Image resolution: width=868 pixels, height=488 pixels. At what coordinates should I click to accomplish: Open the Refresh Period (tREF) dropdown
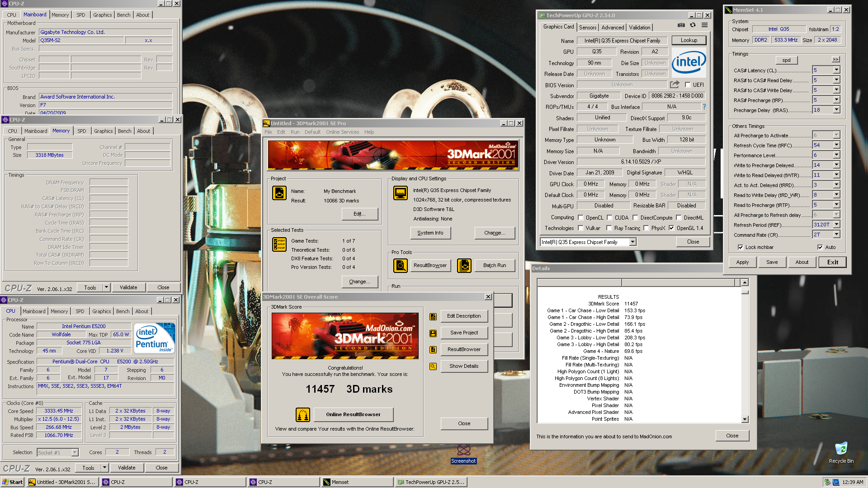click(836, 225)
